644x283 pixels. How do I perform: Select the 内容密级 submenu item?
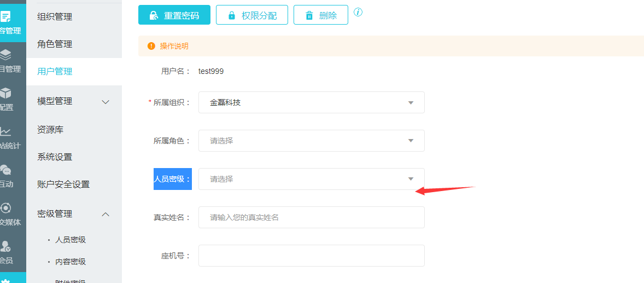[71, 262]
